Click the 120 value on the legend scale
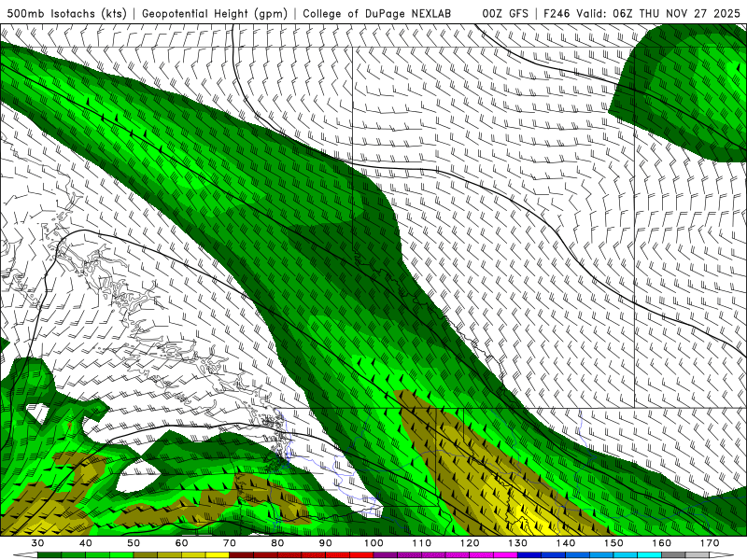Image resolution: width=747 pixels, height=560 pixels. [470, 543]
